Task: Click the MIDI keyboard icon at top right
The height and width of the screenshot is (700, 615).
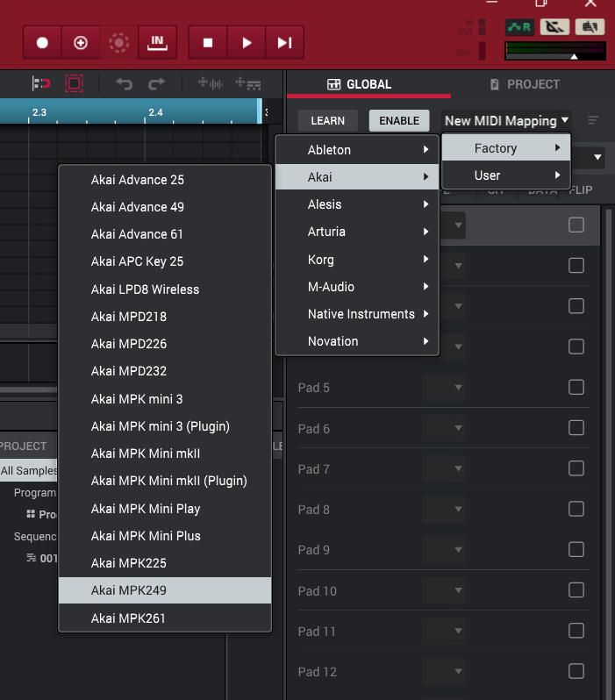Action: tap(590, 27)
